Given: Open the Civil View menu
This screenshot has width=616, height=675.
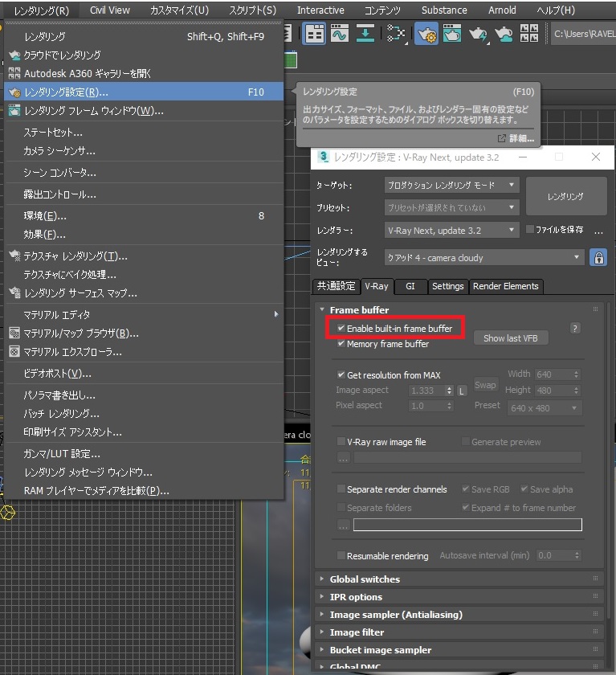Looking at the screenshot, I should (x=110, y=10).
